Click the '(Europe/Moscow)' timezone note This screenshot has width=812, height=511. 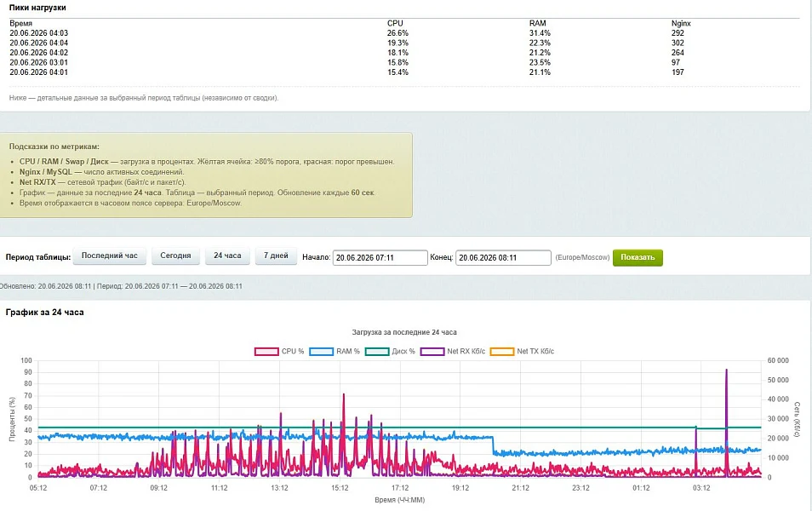click(582, 257)
